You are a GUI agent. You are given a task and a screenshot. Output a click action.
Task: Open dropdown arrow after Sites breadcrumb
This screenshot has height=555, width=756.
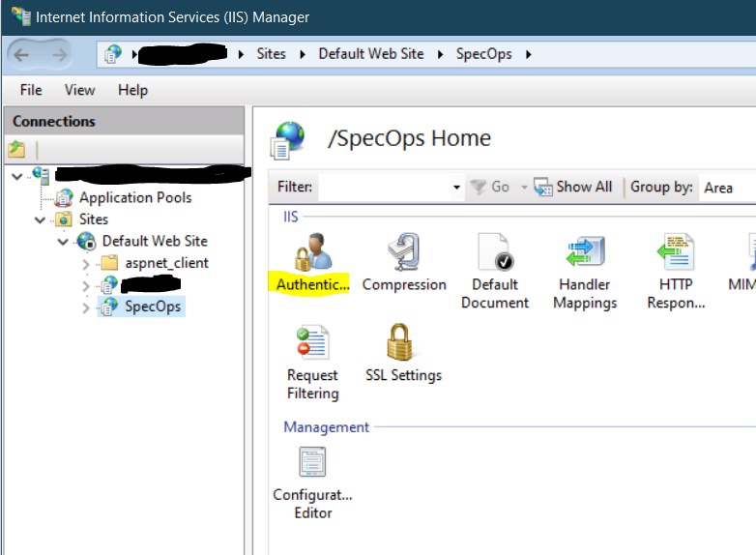click(x=303, y=54)
